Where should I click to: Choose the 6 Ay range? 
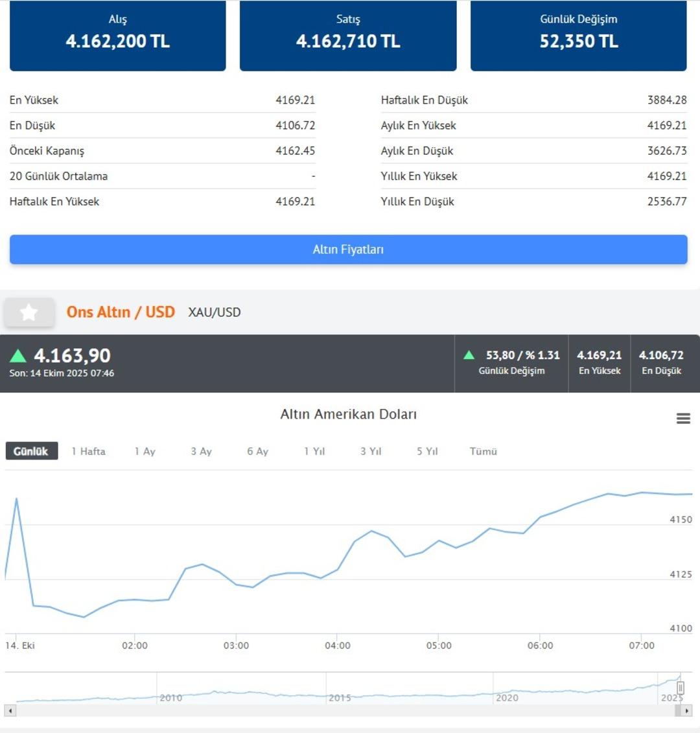click(257, 451)
